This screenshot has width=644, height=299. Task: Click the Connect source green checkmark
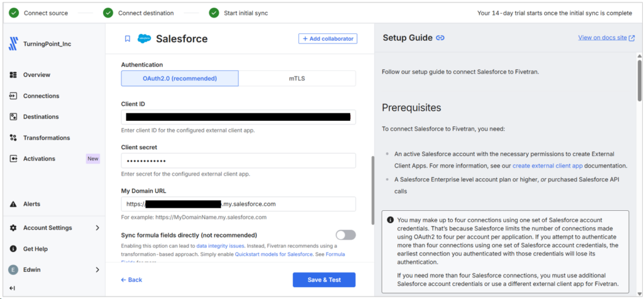14,13
